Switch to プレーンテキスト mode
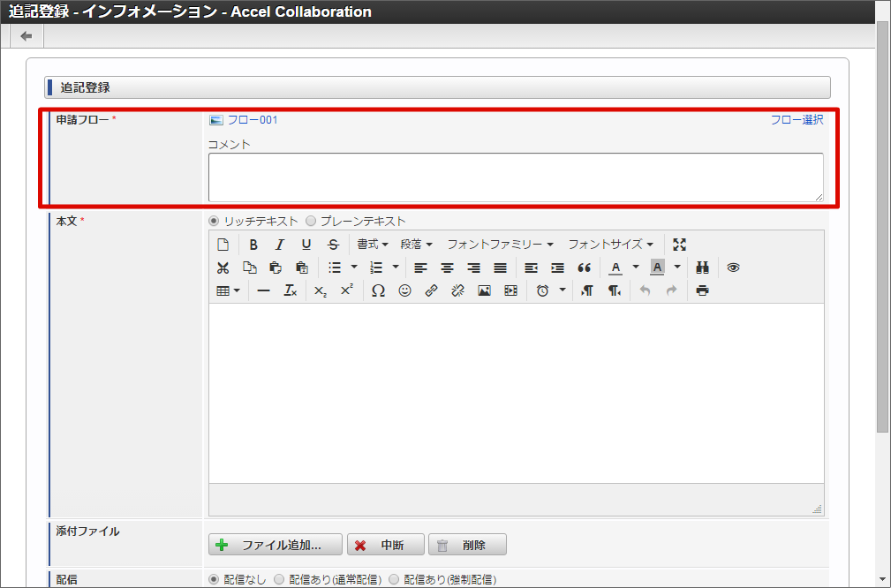The width and height of the screenshot is (891, 588). [310, 221]
